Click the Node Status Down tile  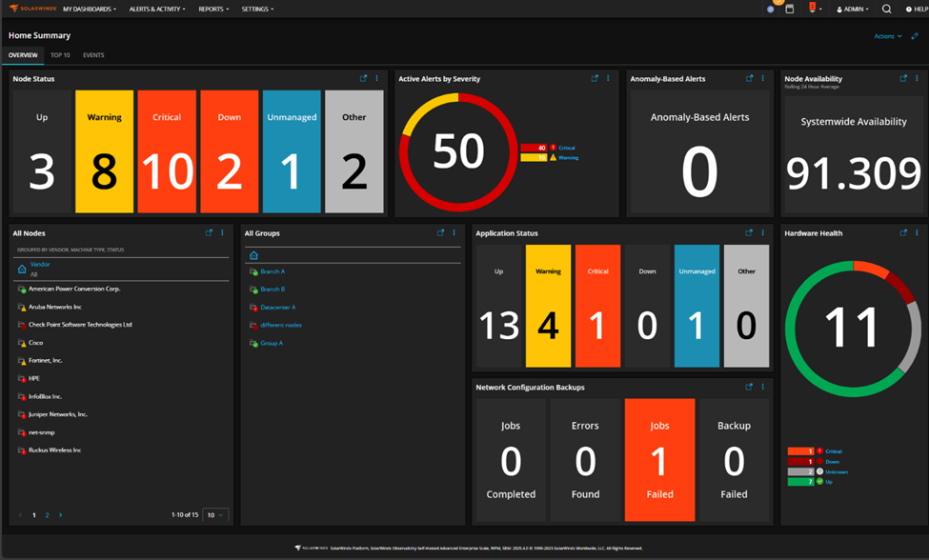[230, 151]
